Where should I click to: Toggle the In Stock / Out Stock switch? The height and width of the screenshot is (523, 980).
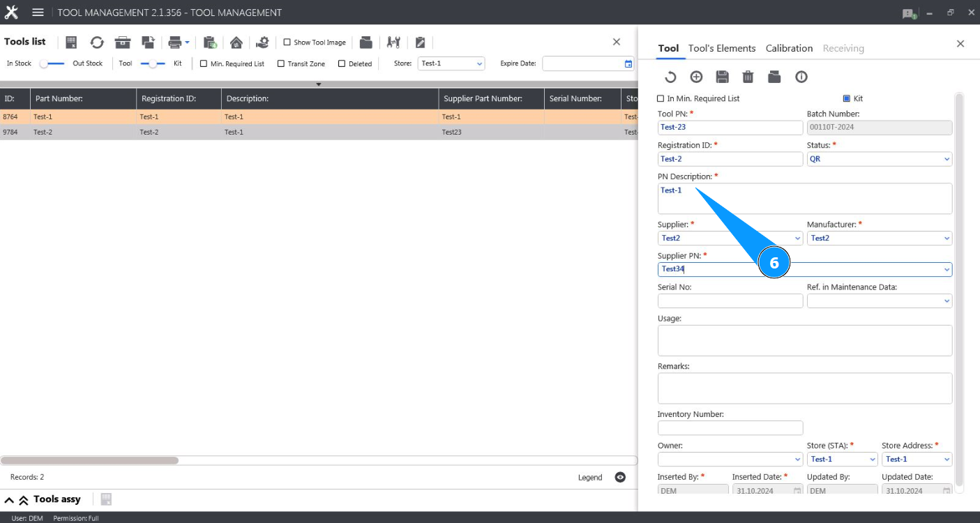pyautogui.click(x=52, y=63)
